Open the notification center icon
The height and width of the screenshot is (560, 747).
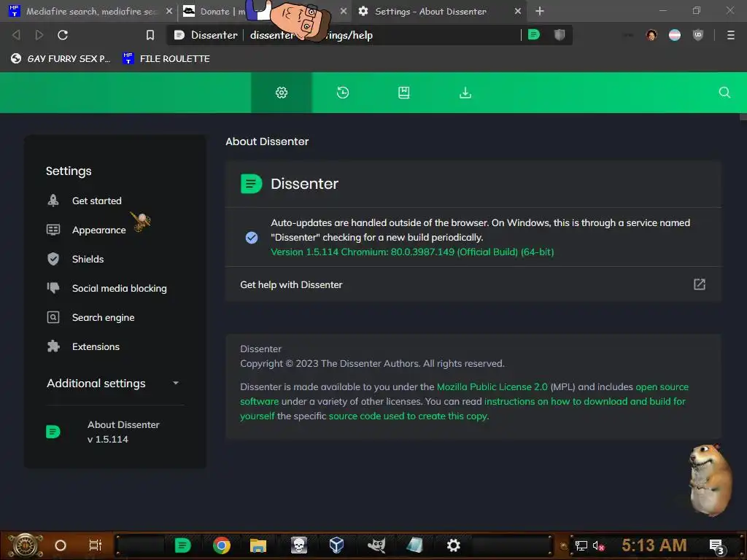717,546
